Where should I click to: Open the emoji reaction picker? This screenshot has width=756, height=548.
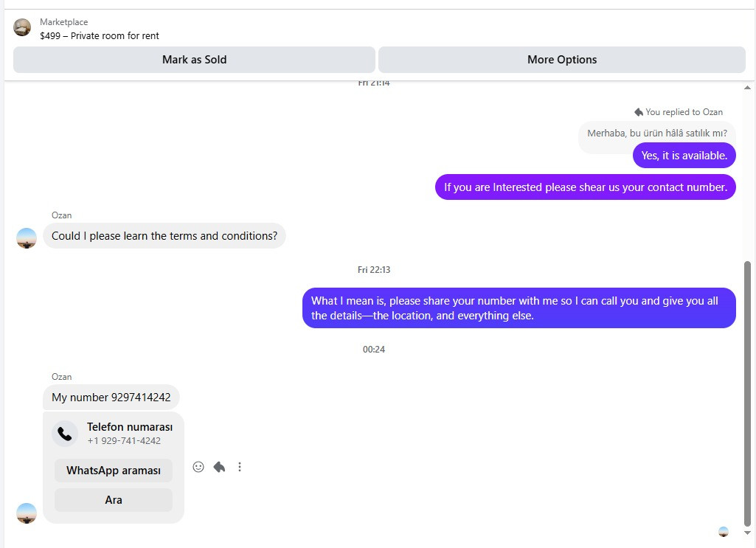point(198,467)
